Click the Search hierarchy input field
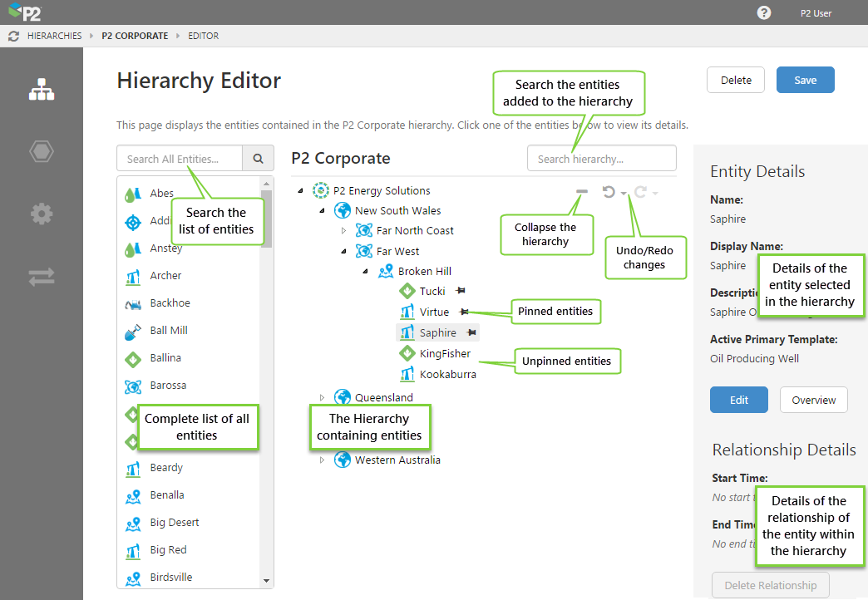Screen dimensions: 868x600 [x=601, y=159]
